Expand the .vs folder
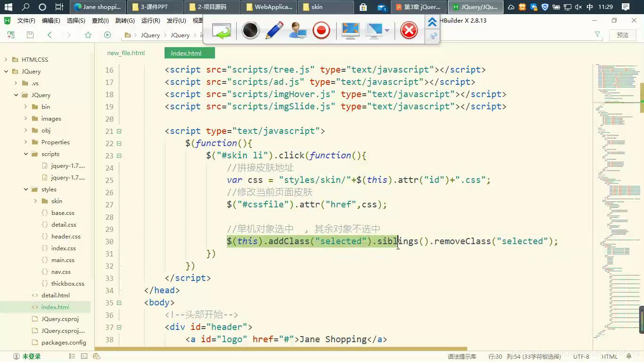This screenshot has width=644, height=362. 16,83
